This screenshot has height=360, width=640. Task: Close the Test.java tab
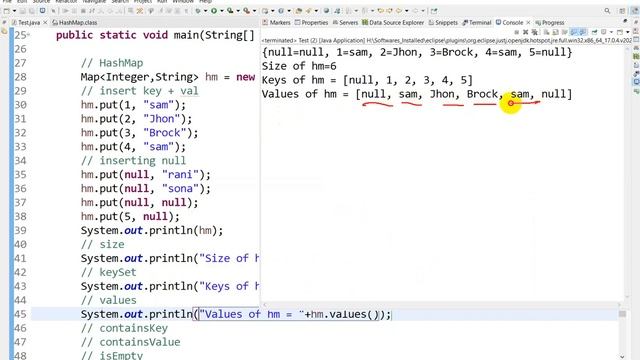[45, 22]
